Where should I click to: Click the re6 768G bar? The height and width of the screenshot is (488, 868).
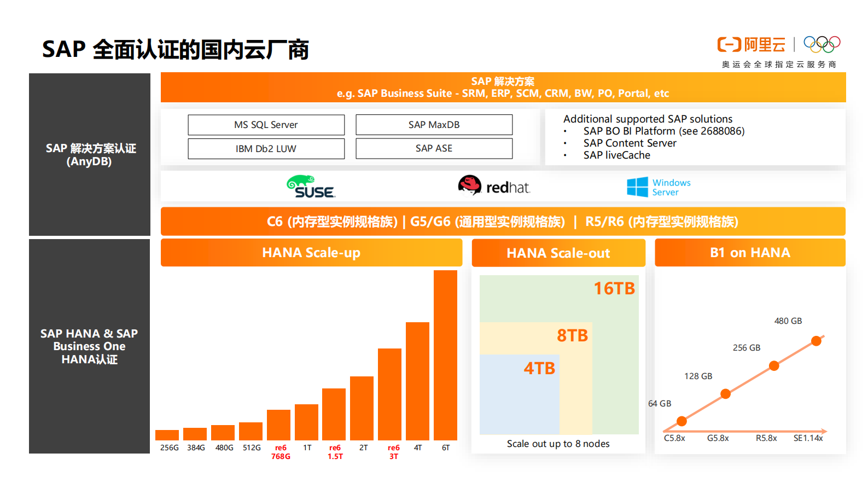[278, 425]
